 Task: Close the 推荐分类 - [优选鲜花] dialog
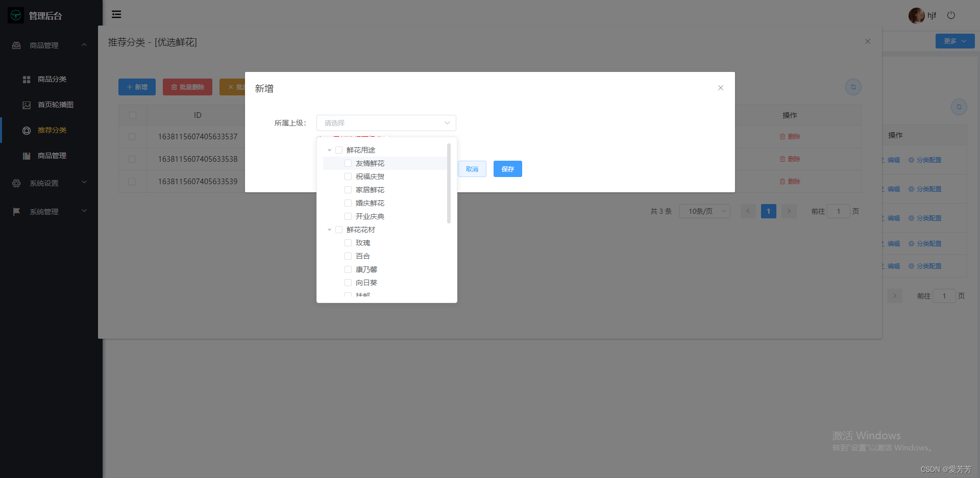coord(868,41)
